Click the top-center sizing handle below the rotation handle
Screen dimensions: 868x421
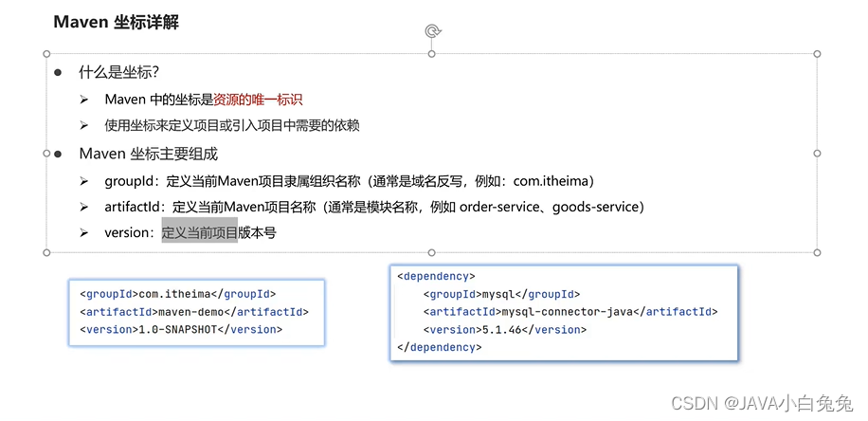[x=432, y=54]
